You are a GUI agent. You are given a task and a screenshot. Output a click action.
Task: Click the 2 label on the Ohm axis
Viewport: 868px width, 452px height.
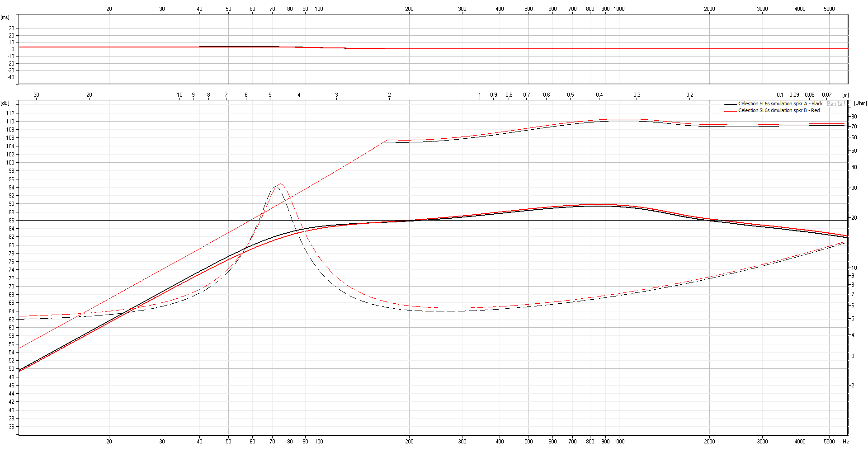click(x=853, y=386)
